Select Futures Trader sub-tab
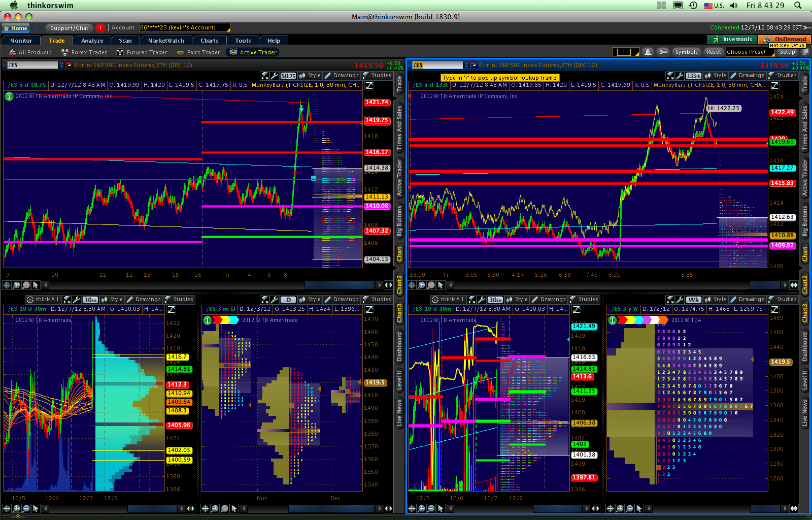Viewport: 812px width, 520px height. pos(142,52)
